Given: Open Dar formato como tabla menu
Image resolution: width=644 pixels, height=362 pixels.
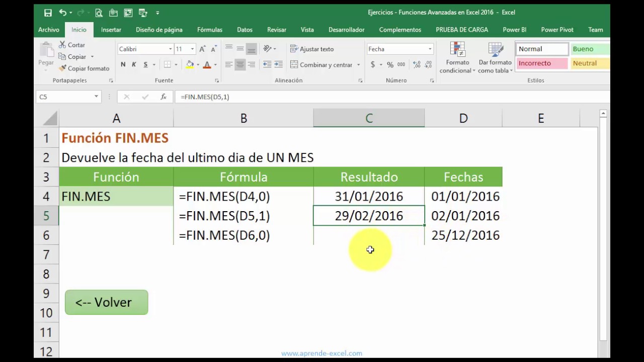Looking at the screenshot, I should 496,58.
